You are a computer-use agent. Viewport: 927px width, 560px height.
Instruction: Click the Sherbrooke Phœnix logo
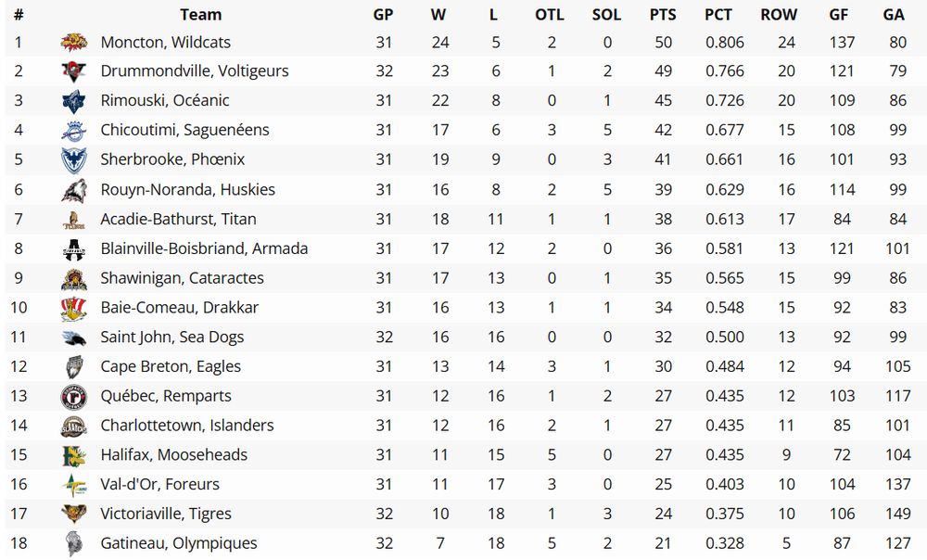tap(74, 159)
